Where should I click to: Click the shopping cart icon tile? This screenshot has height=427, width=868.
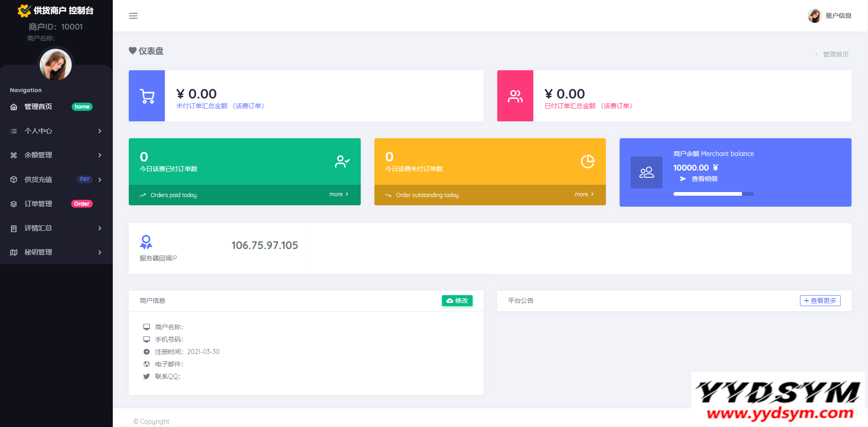(x=147, y=96)
